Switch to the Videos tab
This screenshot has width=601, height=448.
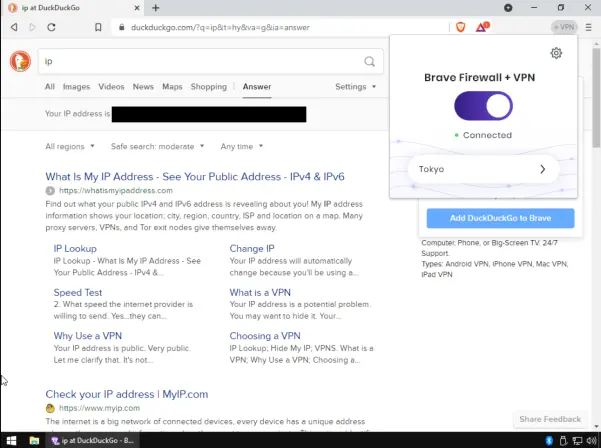111,87
